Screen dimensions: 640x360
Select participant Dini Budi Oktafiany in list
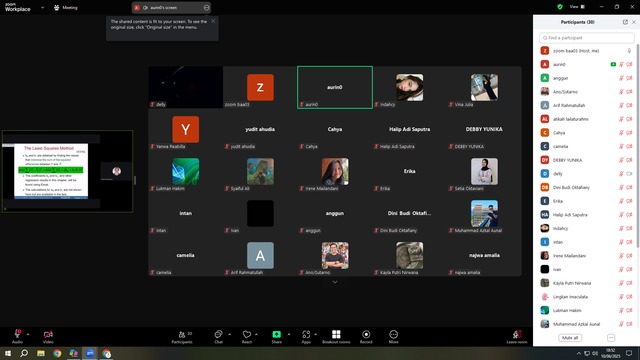coord(586,187)
